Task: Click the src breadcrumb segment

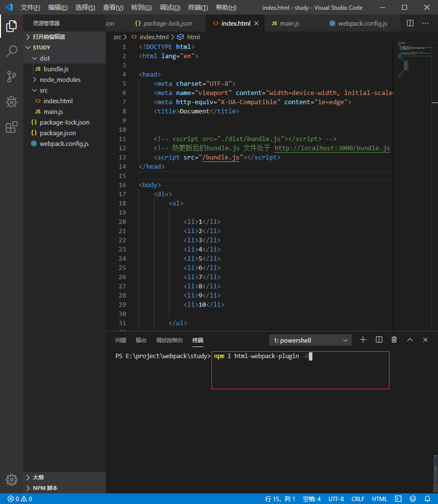Action: 117,37
